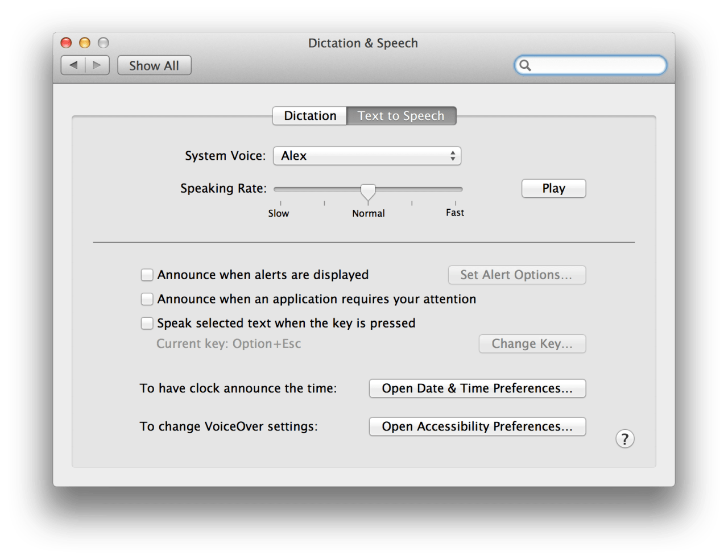The image size is (728, 560).
Task: Click inside the search field
Action: click(597, 65)
